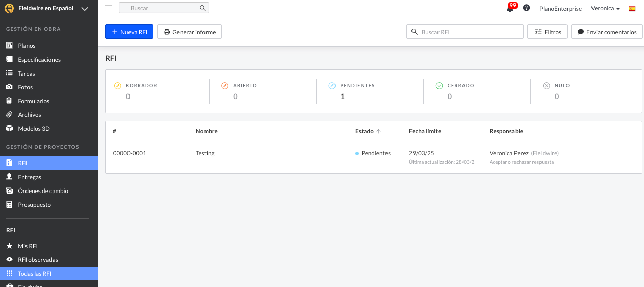Screen dimensions: 644x287
Task: Click the Spanish flag language icon
Action: 632,9
